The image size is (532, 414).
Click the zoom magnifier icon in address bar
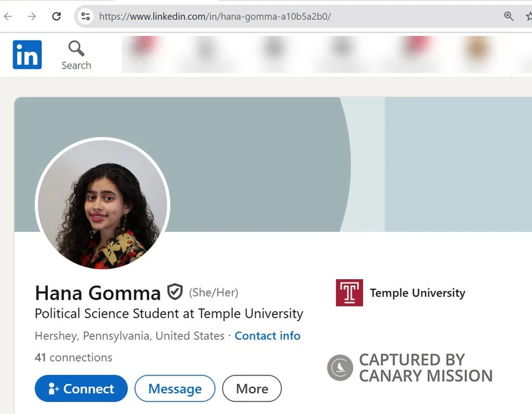(x=509, y=17)
